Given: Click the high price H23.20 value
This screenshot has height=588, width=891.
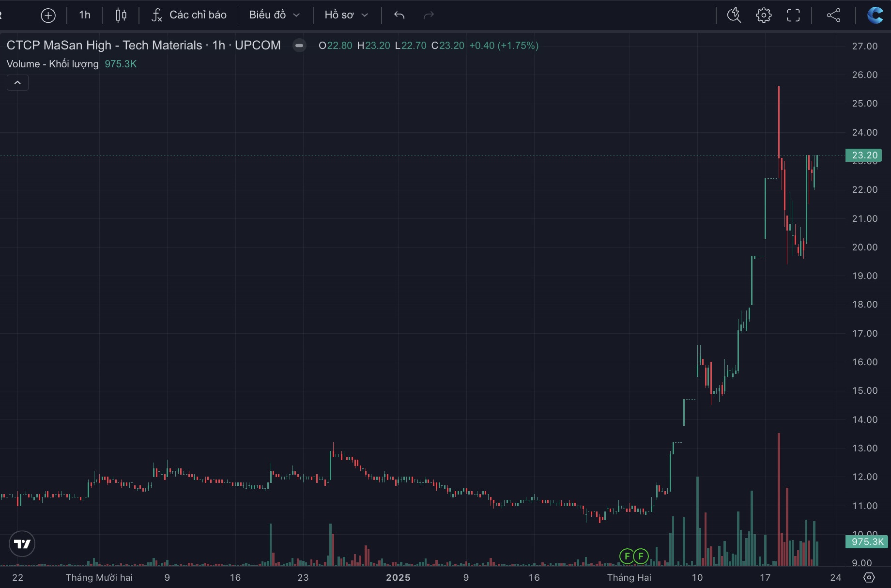Looking at the screenshot, I should click(373, 46).
